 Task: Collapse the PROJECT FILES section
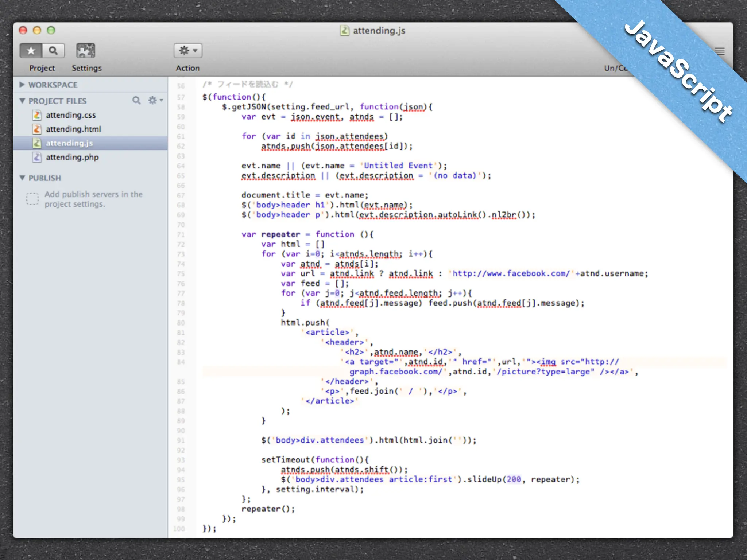[22, 101]
